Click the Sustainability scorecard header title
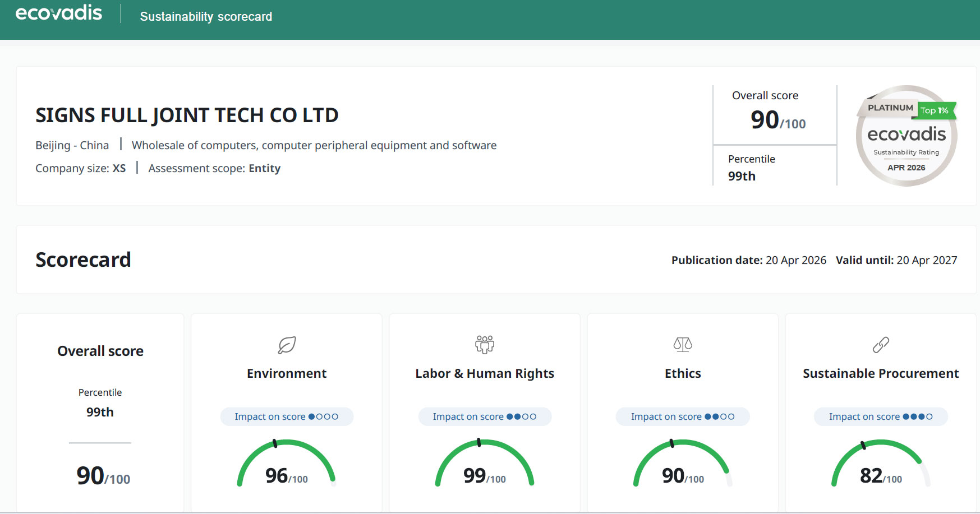980x514 pixels. pos(206,17)
